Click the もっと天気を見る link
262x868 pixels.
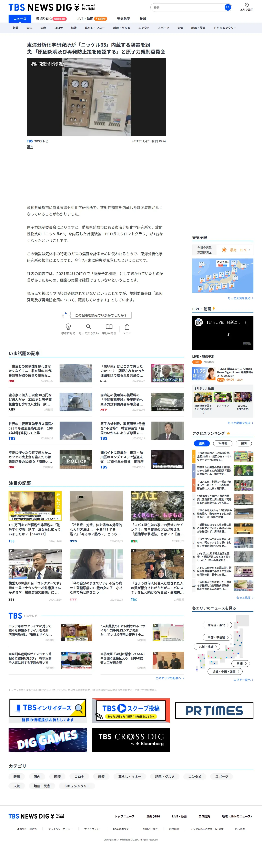tap(240, 298)
